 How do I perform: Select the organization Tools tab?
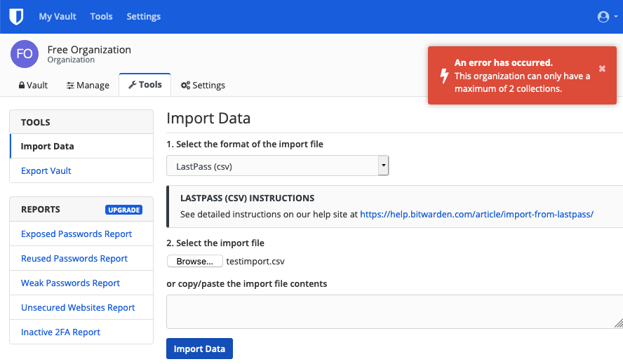[145, 84]
